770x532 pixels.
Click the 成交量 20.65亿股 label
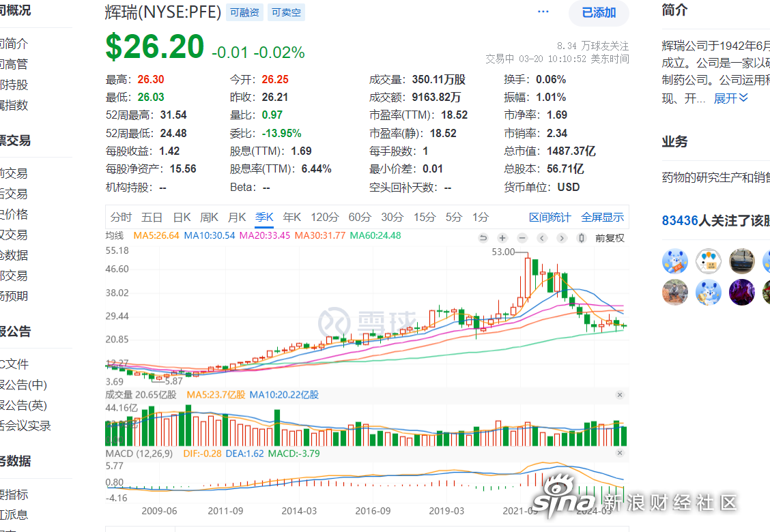pos(141,395)
